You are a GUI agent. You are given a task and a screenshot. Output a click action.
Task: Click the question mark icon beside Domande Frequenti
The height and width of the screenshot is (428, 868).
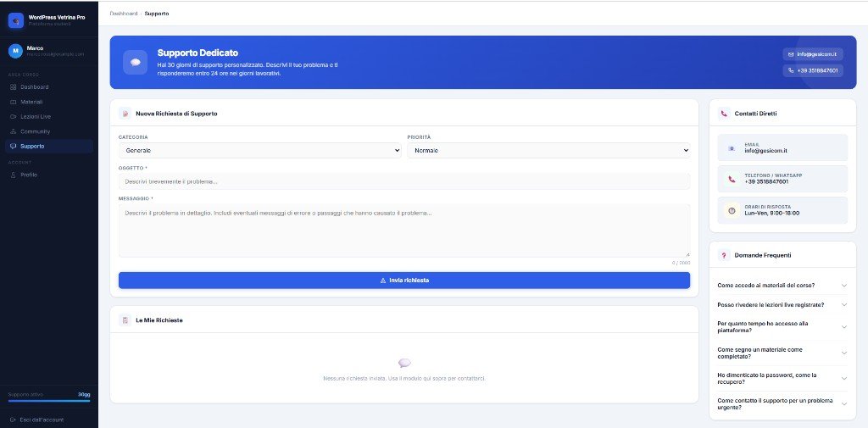point(724,255)
